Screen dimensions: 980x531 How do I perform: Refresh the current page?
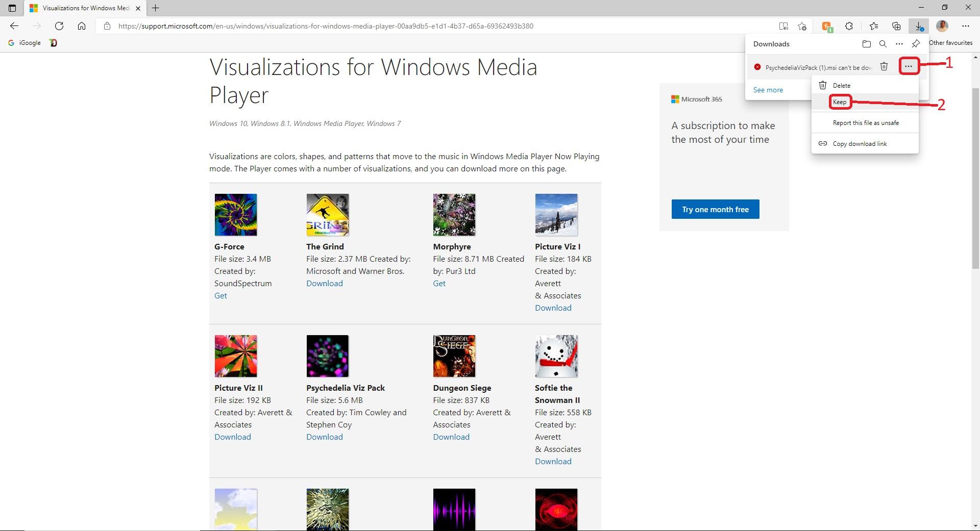(x=59, y=26)
